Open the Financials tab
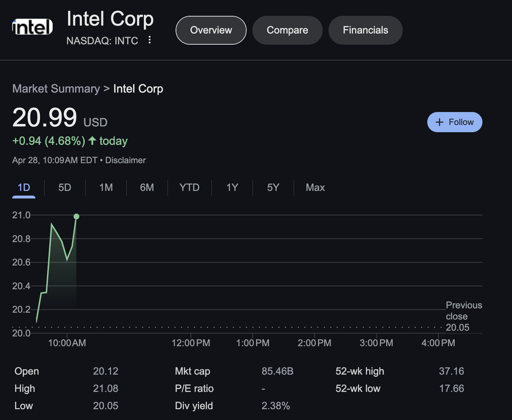Screen dimensions: 512x420 pyautogui.click(x=365, y=30)
